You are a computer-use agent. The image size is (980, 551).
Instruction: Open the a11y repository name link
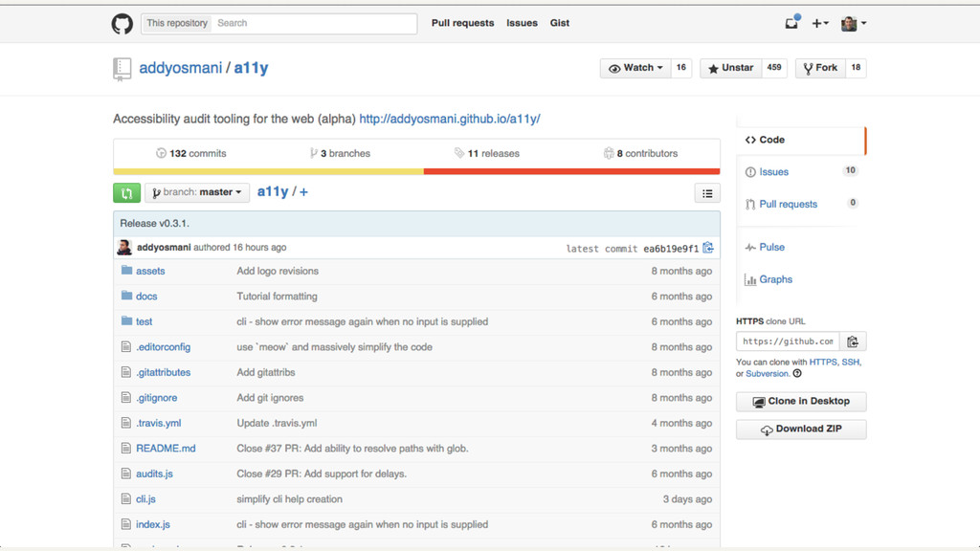[251, 68]
